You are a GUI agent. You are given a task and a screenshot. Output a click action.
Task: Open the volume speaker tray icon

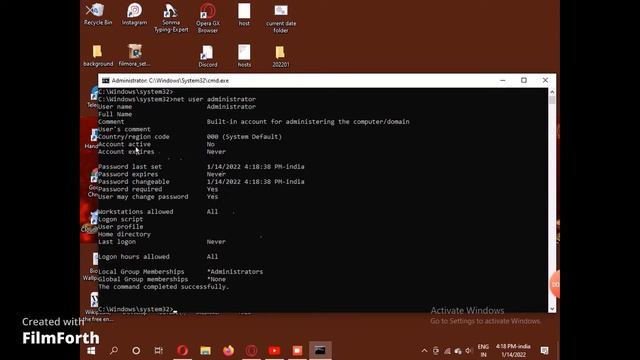click(468, 351)
